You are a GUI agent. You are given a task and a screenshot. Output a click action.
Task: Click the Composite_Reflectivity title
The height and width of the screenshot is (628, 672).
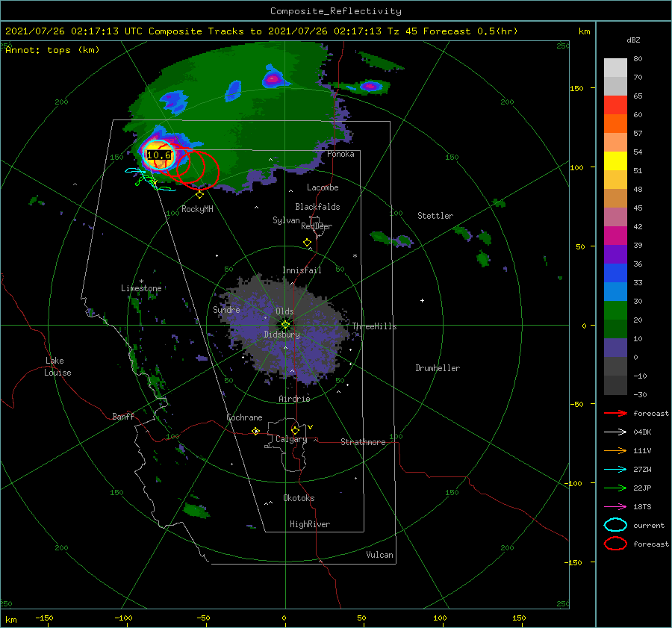pos(336,11)
